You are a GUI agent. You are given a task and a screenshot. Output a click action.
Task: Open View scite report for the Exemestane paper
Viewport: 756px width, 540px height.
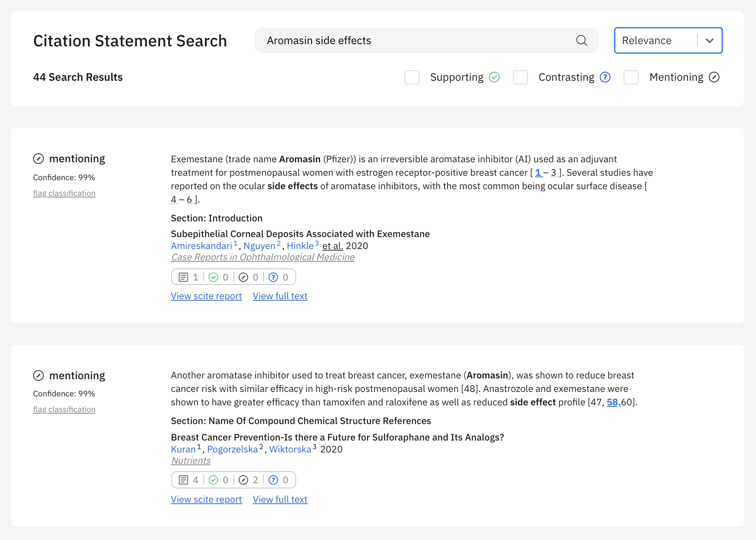[x=206, y=296]
